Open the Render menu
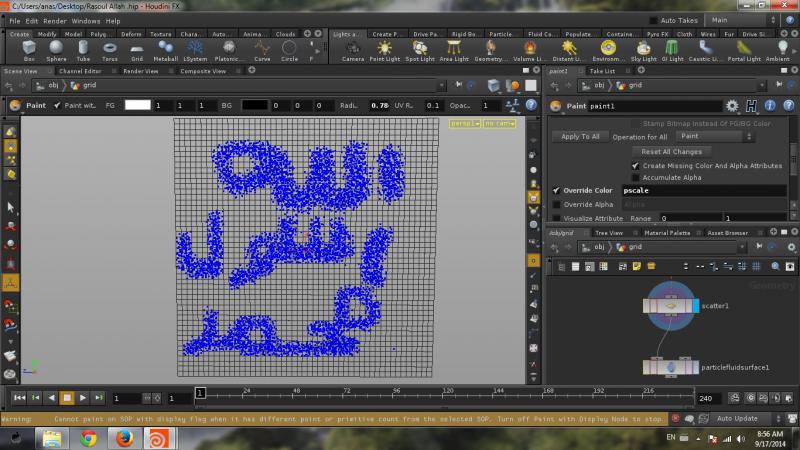This screenshot has height=450, width=800. [55, 21]
